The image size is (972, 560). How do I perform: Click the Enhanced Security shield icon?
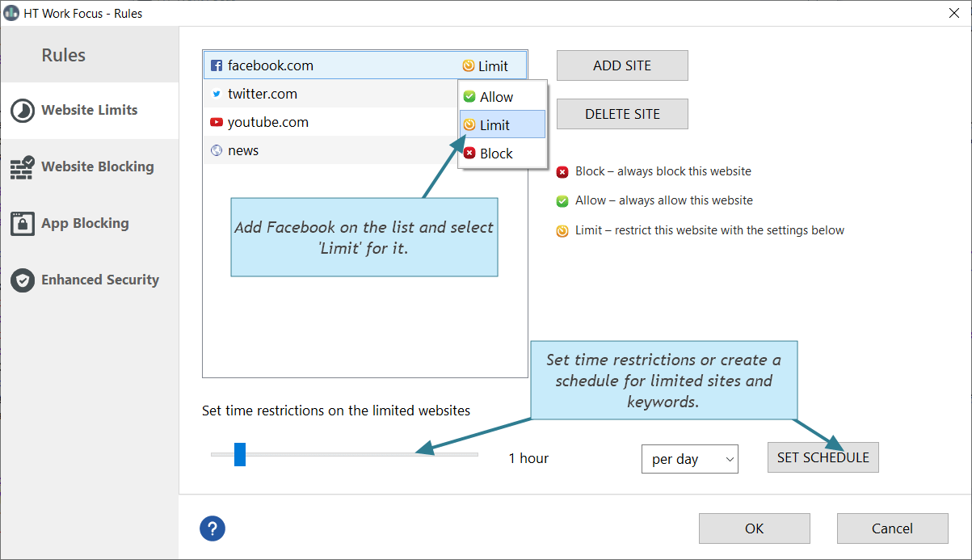(x=22, y=280)
